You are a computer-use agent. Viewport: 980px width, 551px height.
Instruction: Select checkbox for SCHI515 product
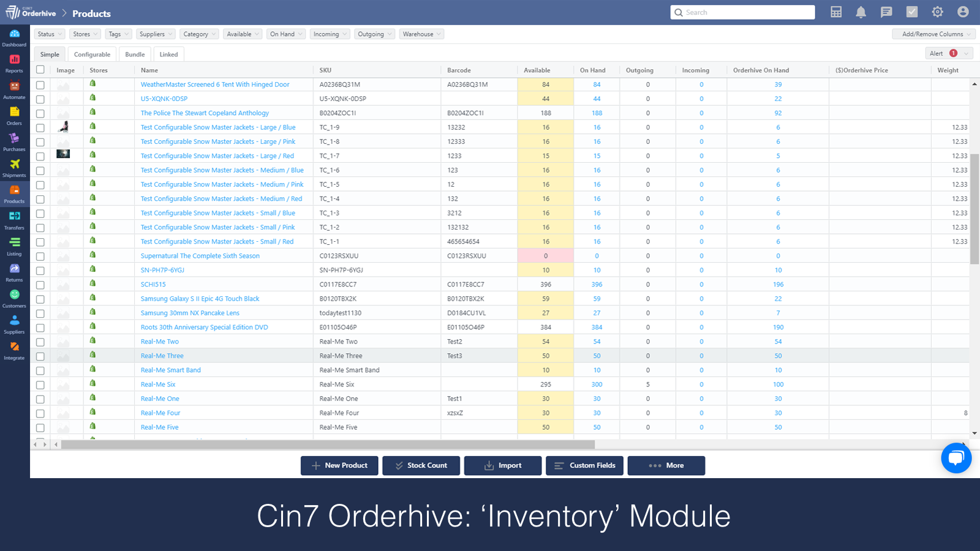pyautogui.click(x=40, y=285)
